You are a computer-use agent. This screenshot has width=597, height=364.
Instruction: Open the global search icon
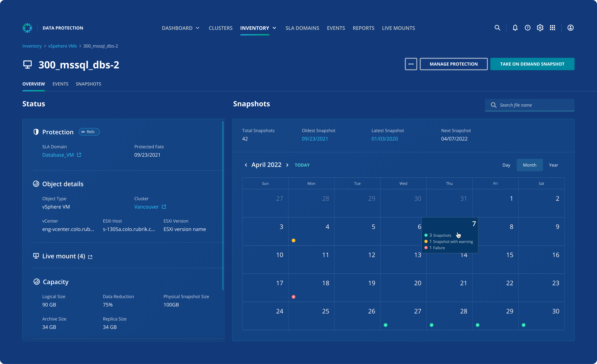(x=497, y=28)
